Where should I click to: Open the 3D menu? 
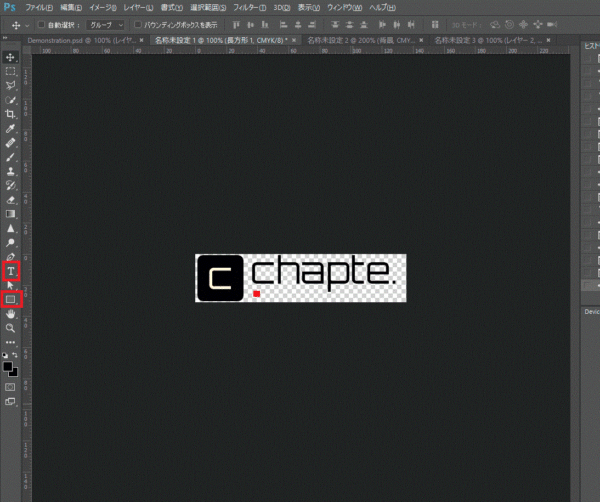(282, 8)
